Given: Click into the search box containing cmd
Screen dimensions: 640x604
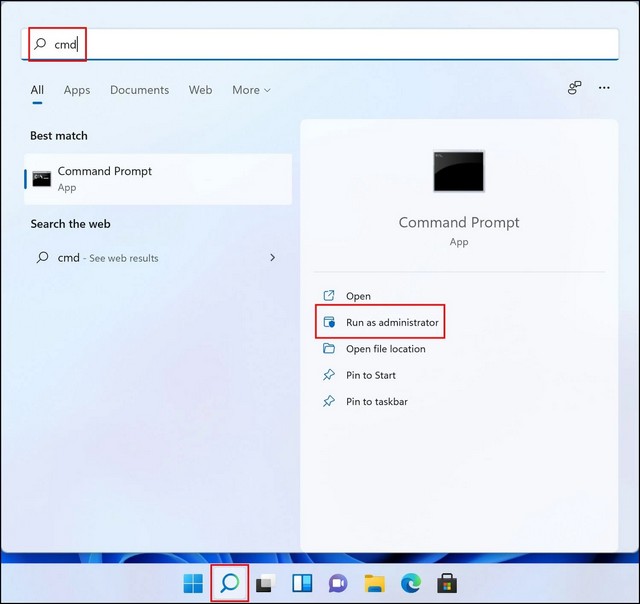Looking at the screenshot, I should coord(320,44).
